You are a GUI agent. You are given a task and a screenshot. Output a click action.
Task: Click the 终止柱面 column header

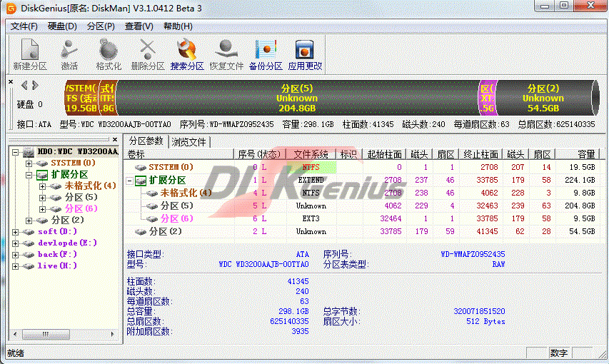coord(480,155)
